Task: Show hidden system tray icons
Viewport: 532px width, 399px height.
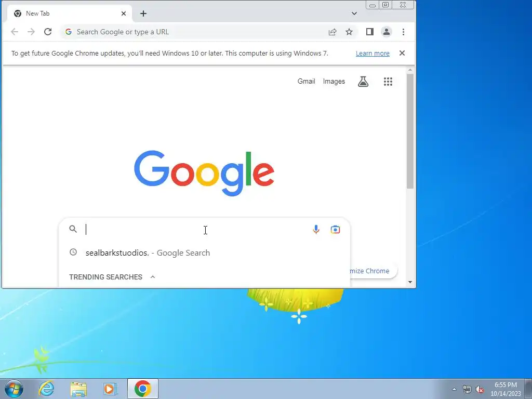Action: (x=454, y=389)
